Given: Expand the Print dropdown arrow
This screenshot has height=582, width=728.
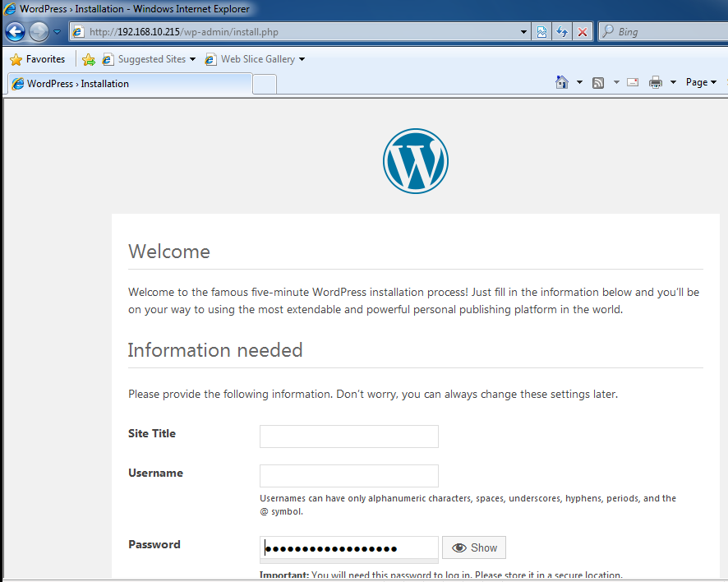Looking at the screenshot, I should pos(673,82).
